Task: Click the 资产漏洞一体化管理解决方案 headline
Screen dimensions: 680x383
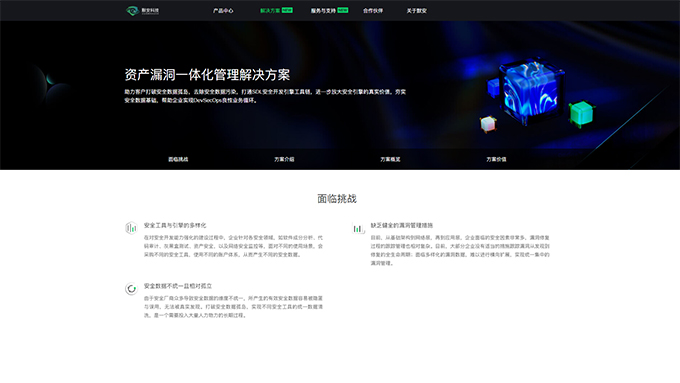Action: point(207,75)
